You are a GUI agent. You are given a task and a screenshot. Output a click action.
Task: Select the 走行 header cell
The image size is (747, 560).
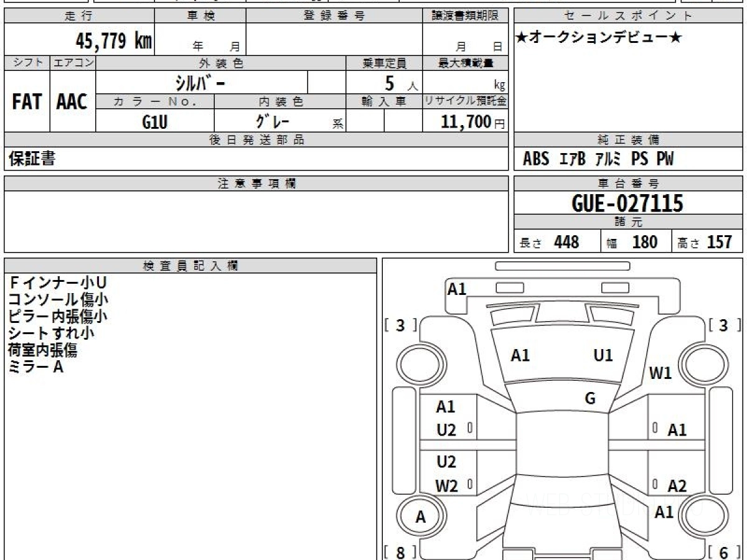tap(79, 16)
